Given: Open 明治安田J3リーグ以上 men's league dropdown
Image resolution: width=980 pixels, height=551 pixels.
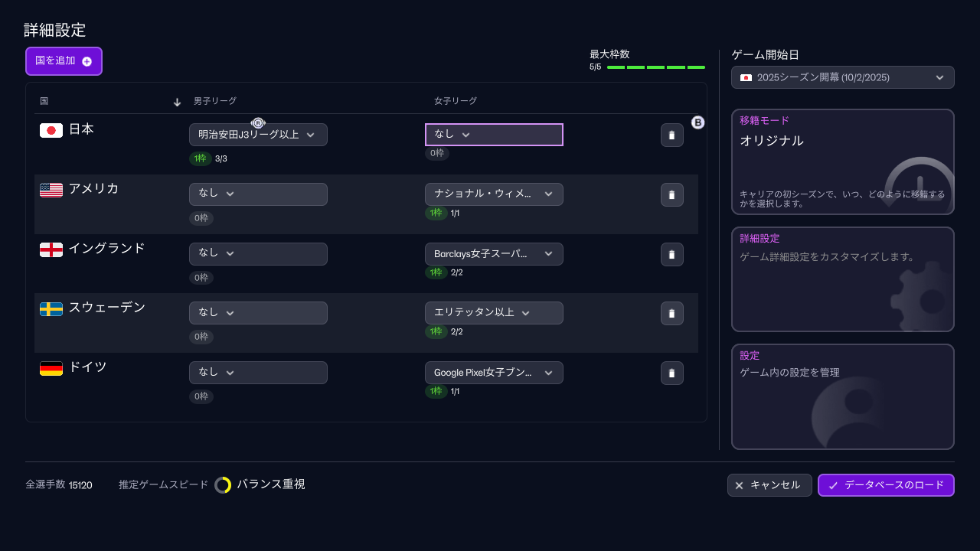Looking at the screenshot, I should coord(258,135).
